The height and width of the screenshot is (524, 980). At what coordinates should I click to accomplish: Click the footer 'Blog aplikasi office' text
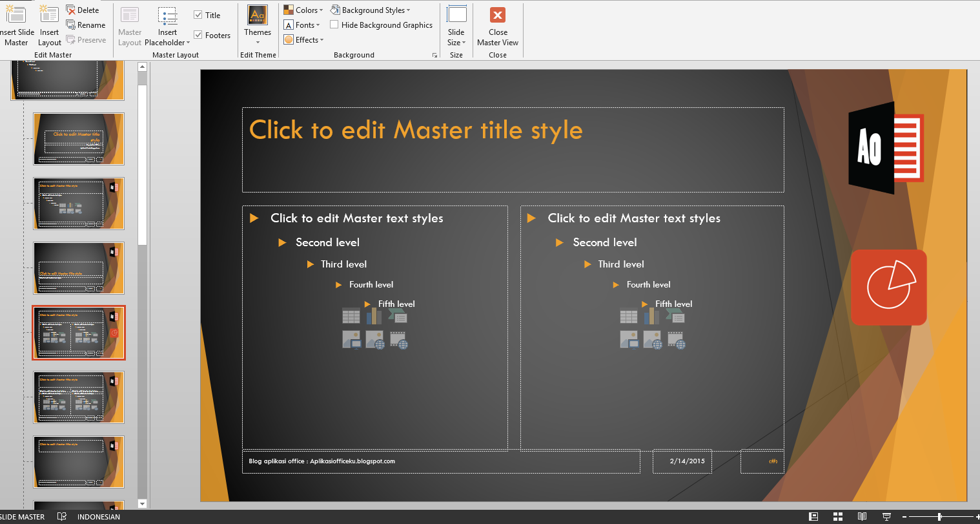pyautogui.click(x=322, y=461)
